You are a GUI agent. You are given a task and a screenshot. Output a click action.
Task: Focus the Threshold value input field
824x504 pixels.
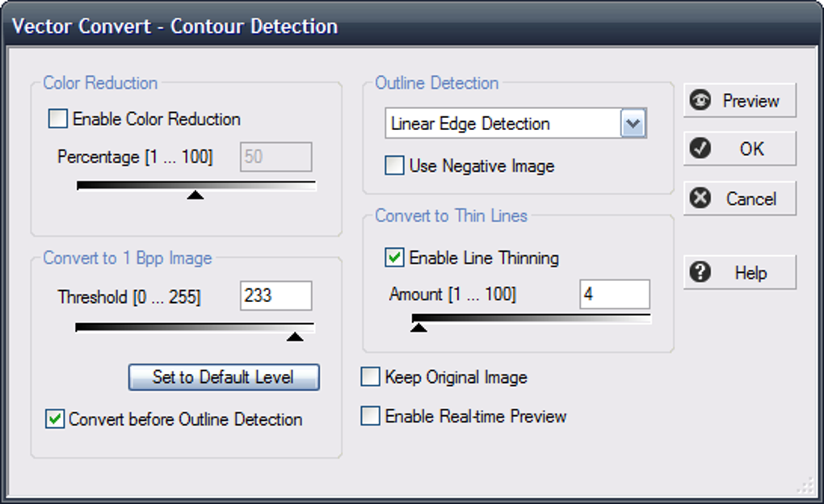[x=275, y=296]
